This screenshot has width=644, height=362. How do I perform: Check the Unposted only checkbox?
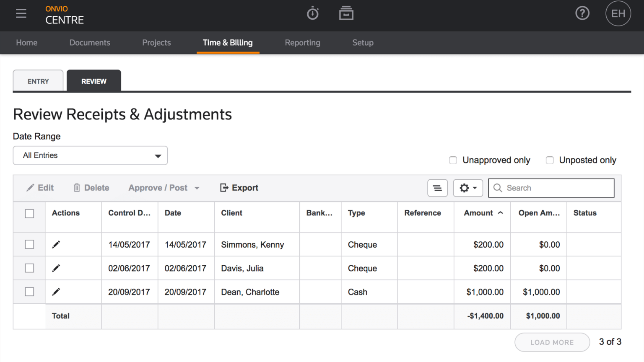(x=550, y=160)
